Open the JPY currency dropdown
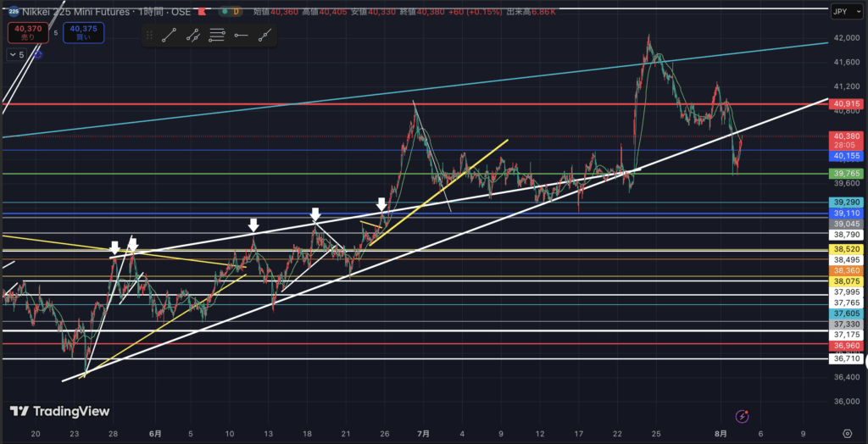Viewport: 868px width, 444px height. pos(847,12)
